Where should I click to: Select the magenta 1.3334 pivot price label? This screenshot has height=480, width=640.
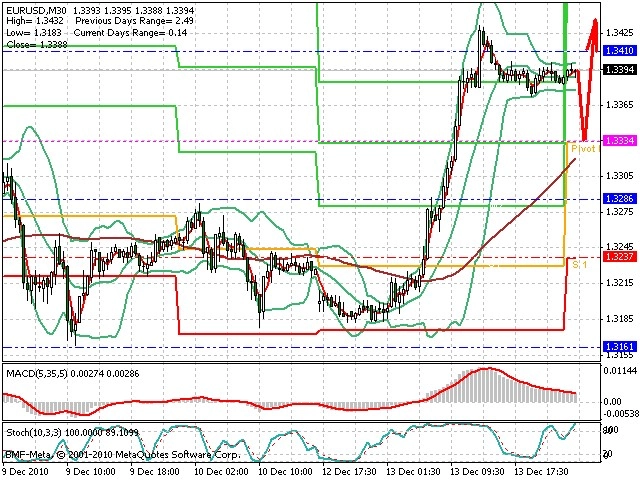tap(620, 141)
